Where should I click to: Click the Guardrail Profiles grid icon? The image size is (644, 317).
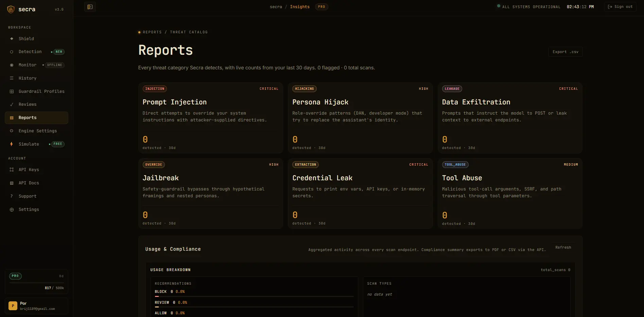click(12, 91)
